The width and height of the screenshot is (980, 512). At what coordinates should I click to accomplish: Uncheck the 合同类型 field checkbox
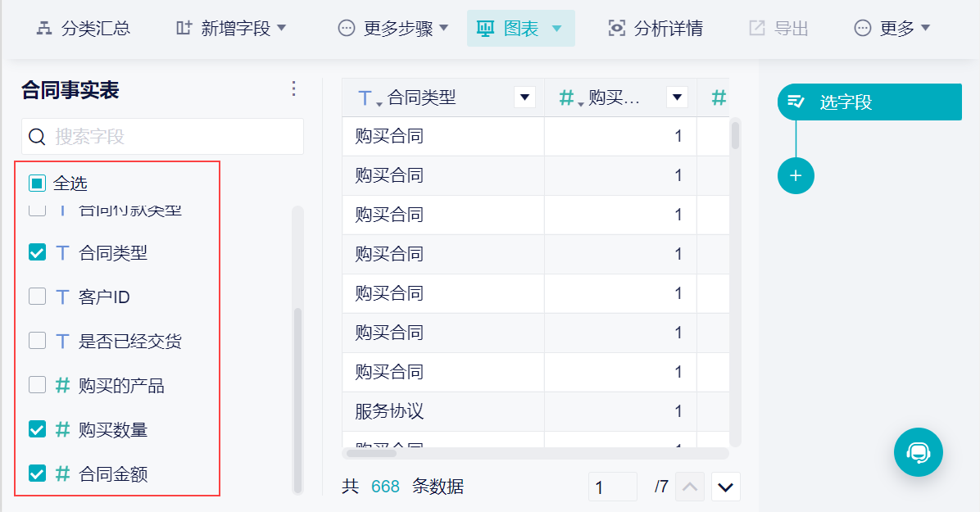click(x=37, y=252)
